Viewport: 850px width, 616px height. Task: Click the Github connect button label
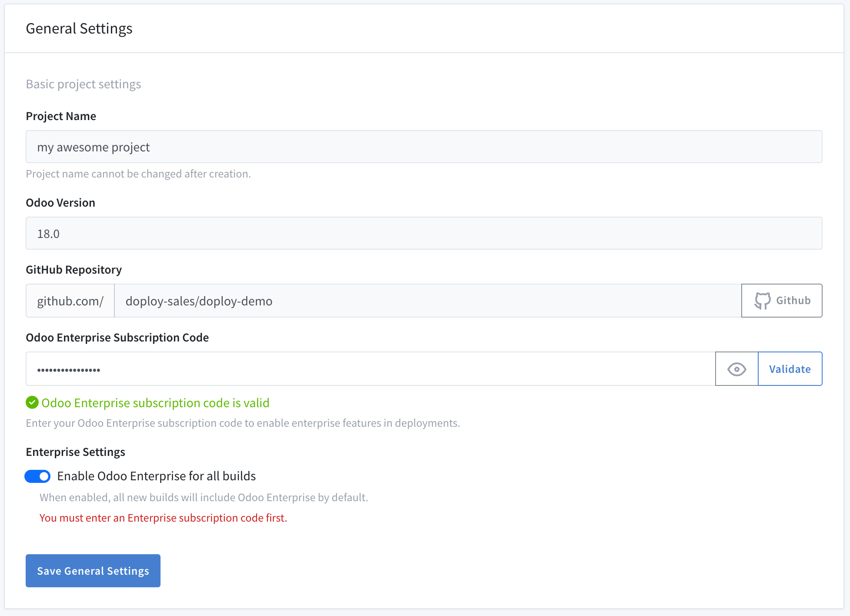pyautogui.click(x=793, y=301)
